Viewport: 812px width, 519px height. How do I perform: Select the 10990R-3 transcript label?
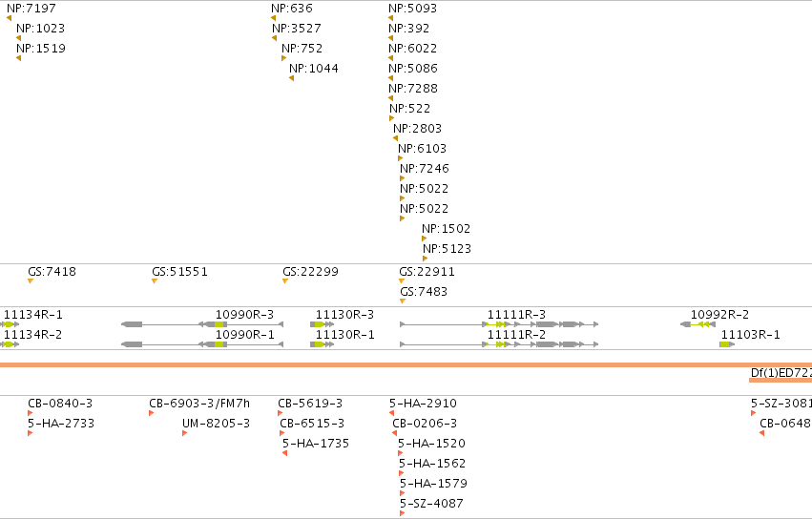pos(244,315)
